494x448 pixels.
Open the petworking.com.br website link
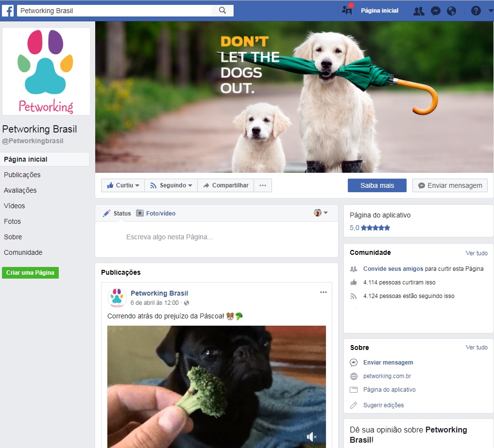(387, 376)
